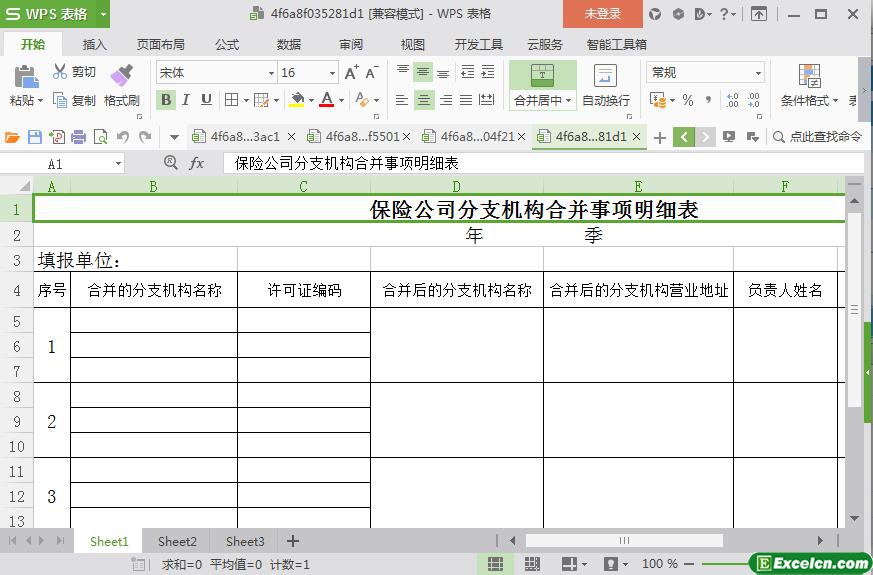The height and width of the screenshot is (575, 873).
Task: Decrease font size with A- icon
Action: (371, 72)
